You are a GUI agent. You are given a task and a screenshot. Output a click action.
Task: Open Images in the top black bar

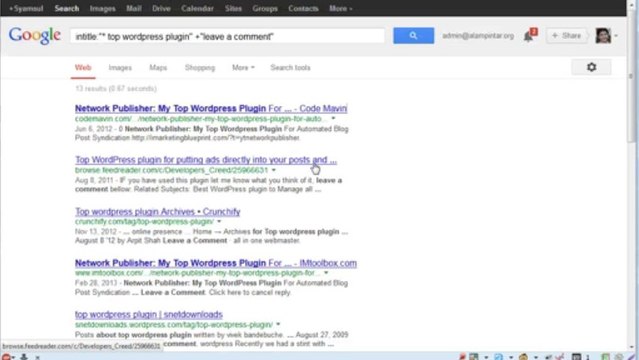[102, 8]
